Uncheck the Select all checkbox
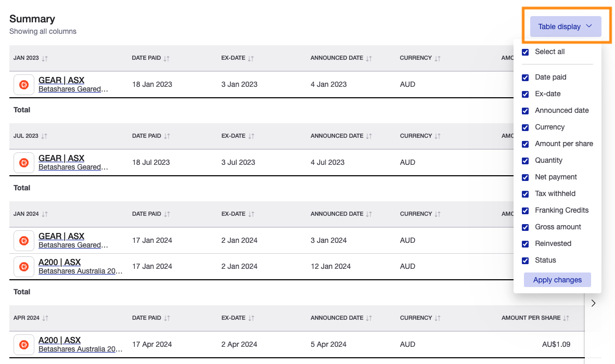This screenshot has width=615, height=364. tap(525, 52)
